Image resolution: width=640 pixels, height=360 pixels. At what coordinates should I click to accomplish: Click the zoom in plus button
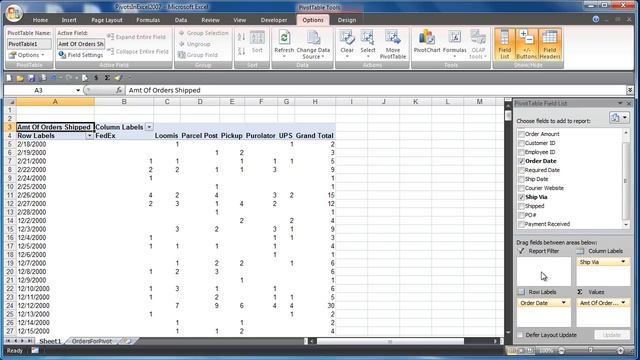click(620, 350)
